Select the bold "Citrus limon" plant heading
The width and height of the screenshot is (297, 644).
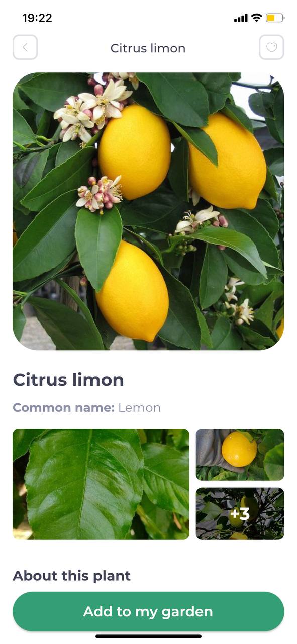(x=68, y=380)
